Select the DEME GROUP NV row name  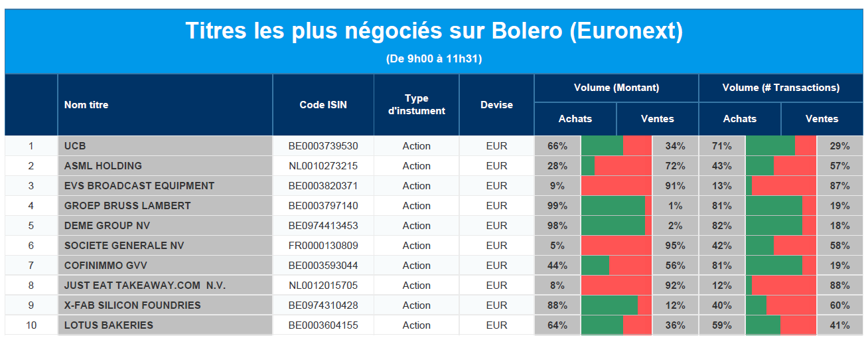(108, 226)
